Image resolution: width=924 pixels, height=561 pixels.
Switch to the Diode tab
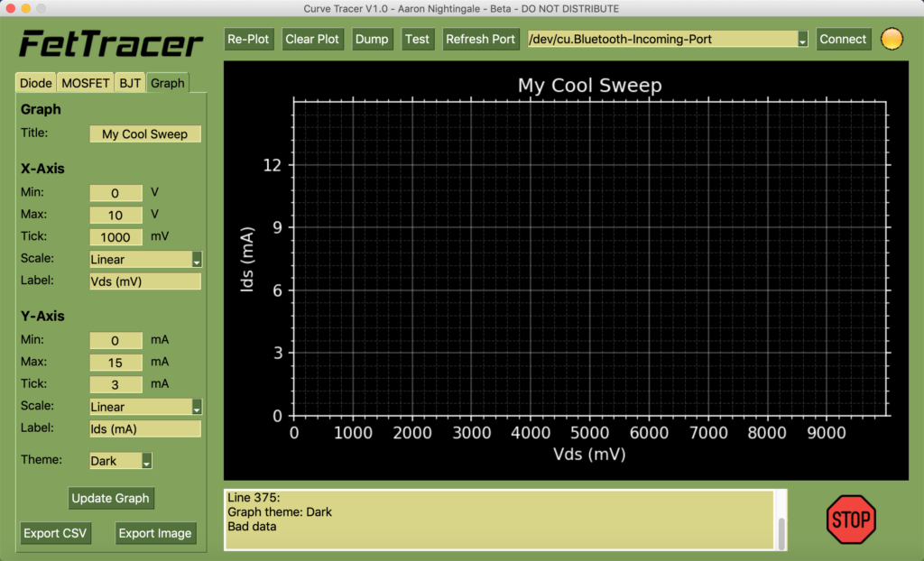coord(36,83)
